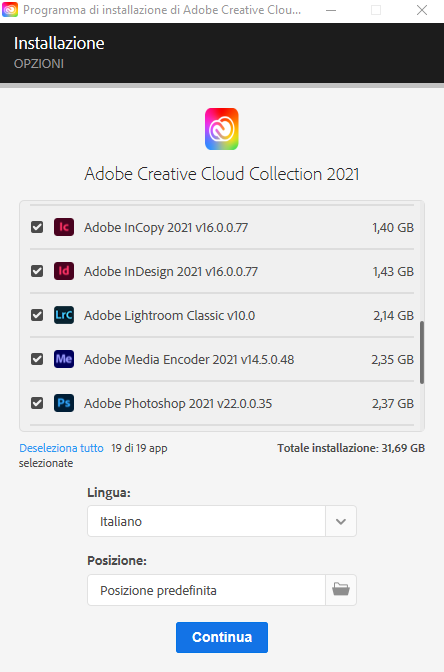Image resolution: width=444 pixels, height=672 pixels.
Task: Expand the Lingua dropdown arrow
Action: (x=341, y=521)
